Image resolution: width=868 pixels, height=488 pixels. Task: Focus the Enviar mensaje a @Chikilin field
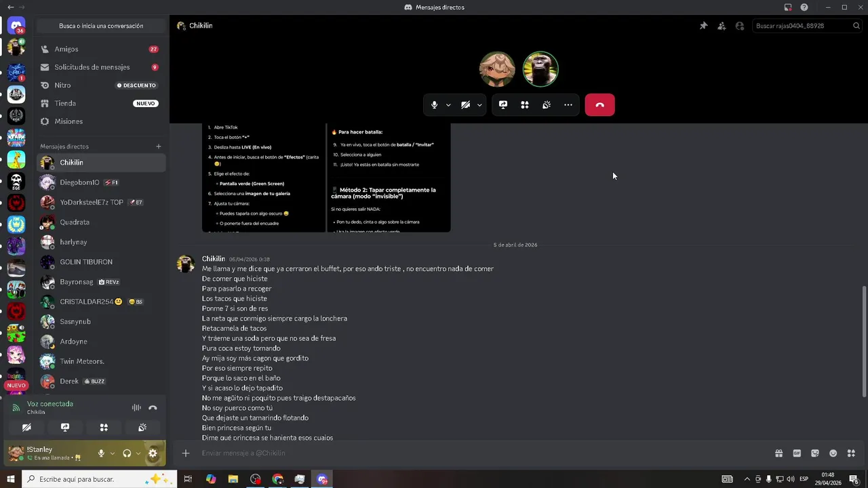pos(485,453)
